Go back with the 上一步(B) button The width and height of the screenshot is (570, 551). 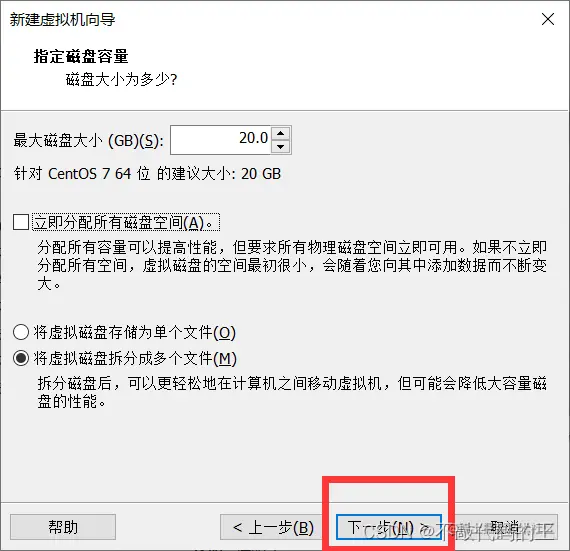pos(273,527)
